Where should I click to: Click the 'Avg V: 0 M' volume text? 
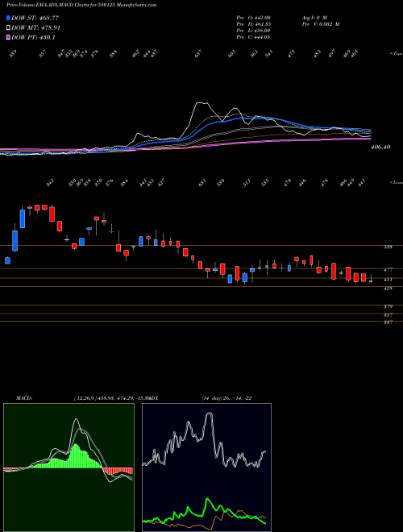pos(314,18)
